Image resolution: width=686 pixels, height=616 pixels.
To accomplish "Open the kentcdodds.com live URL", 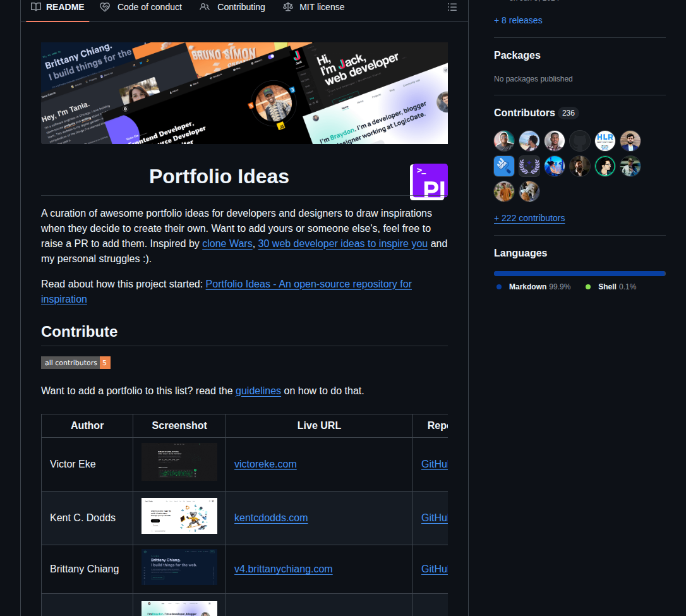I will [x=271, y=518].
